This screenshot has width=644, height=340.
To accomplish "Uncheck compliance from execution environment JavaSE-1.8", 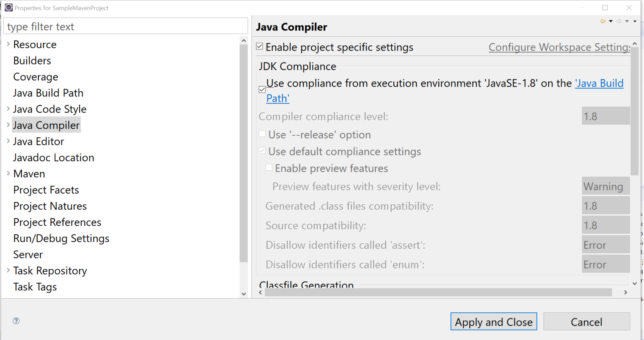I will [262, 89].
